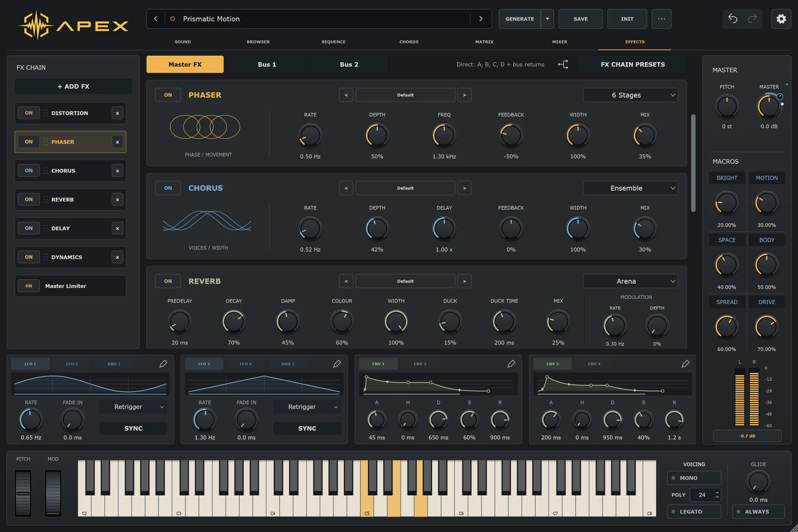Screen dimensions: 798x532
Task: Edit the LFO 1 shape with pencil icon
Action: (163, 364)
